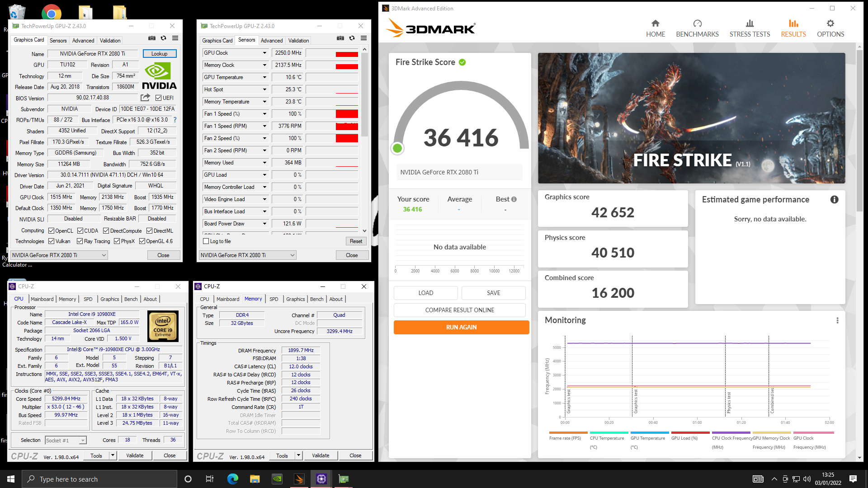868x488 pixels.
Task: Click Bus Interface question mark in GPU-Z
Action: (x=175, y=120)
